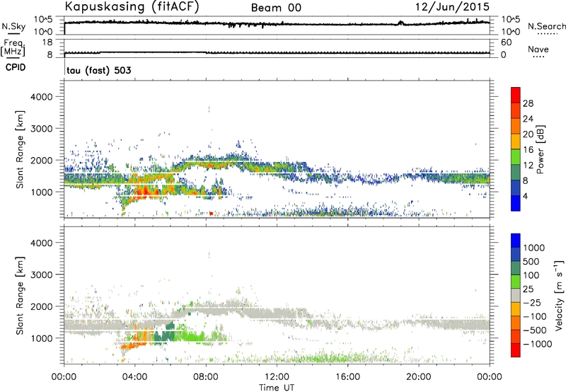Click the dark blue top segment of velocity colorbar
This screenshot has height=392, width=566.
pyautogui.click(x=516, y=241)
